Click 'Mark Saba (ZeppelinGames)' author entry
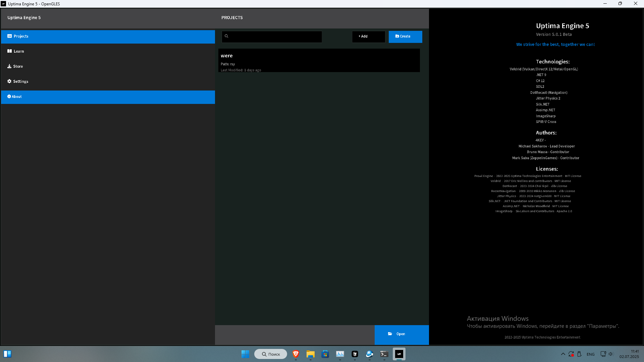 tap(546, 158)
